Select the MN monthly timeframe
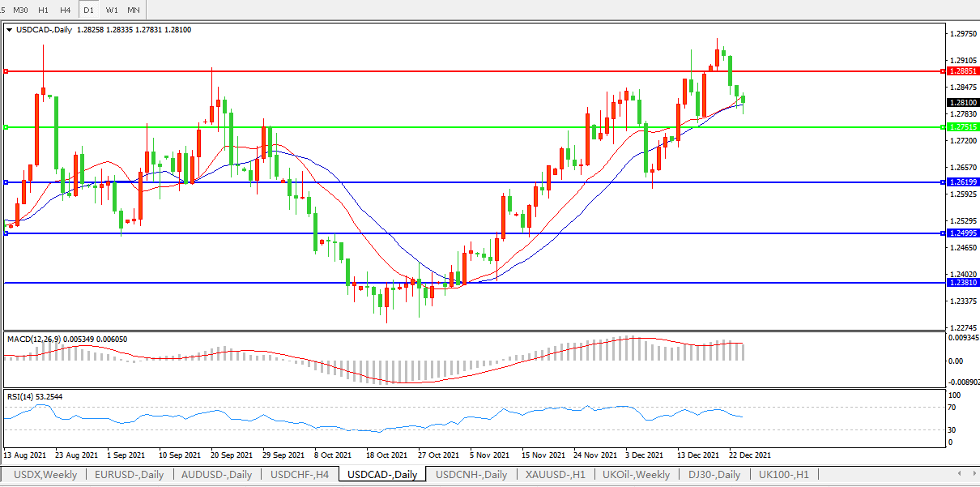Image resolution: width=980 pixels, height=487 pixels. point(134,10)
